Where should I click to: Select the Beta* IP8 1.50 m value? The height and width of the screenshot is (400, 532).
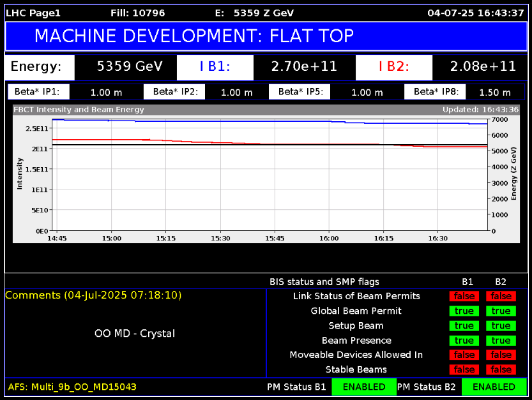tap(495, 93)
